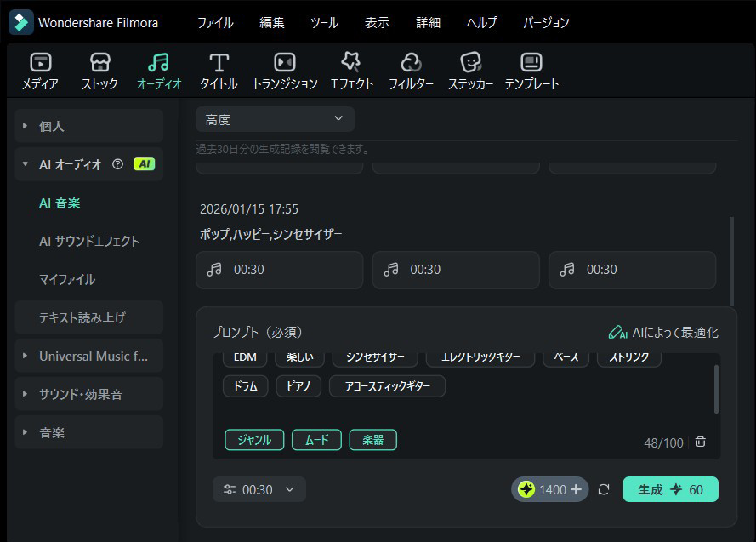Open the メディア panel
756x542 pixels.
click(39, 70)
